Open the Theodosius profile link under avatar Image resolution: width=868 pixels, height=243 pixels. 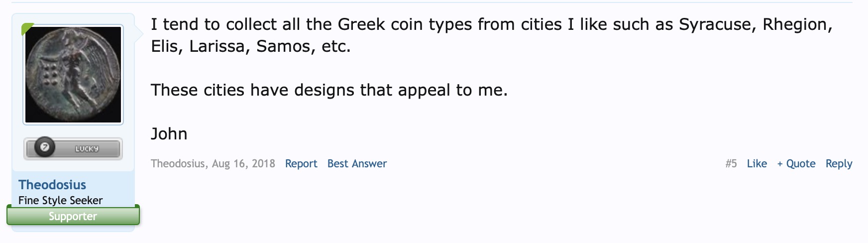click(52, 185)
